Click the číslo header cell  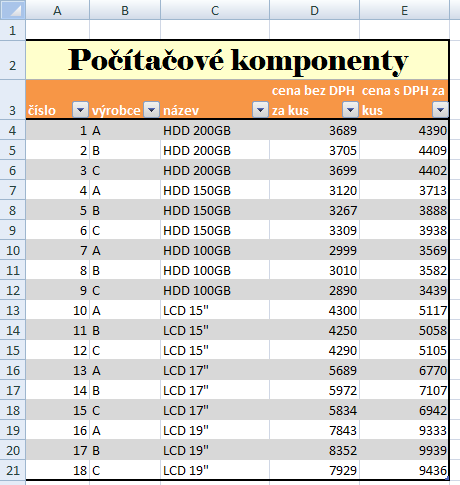(58, 100)
